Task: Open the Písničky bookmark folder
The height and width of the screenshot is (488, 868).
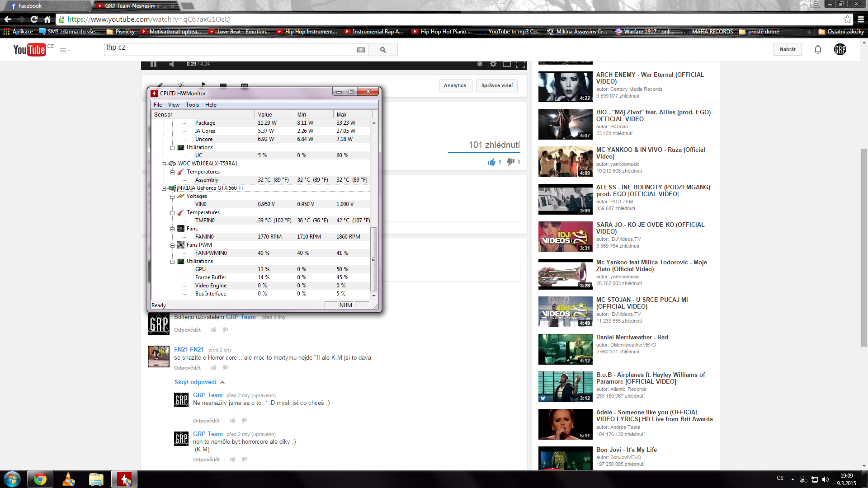Action: pyautogui.click(x=121, y=32)
